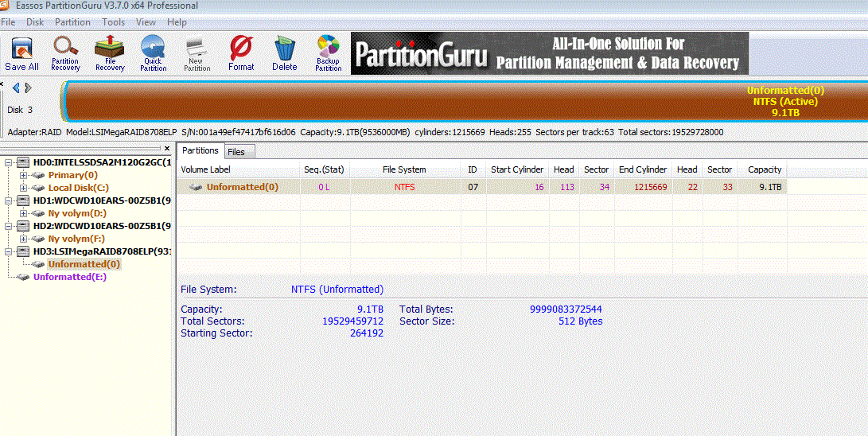The image size is (868, 436).
Task: Collapse the HD2 WDCWD10EARS node
Action: coord(8,226)
